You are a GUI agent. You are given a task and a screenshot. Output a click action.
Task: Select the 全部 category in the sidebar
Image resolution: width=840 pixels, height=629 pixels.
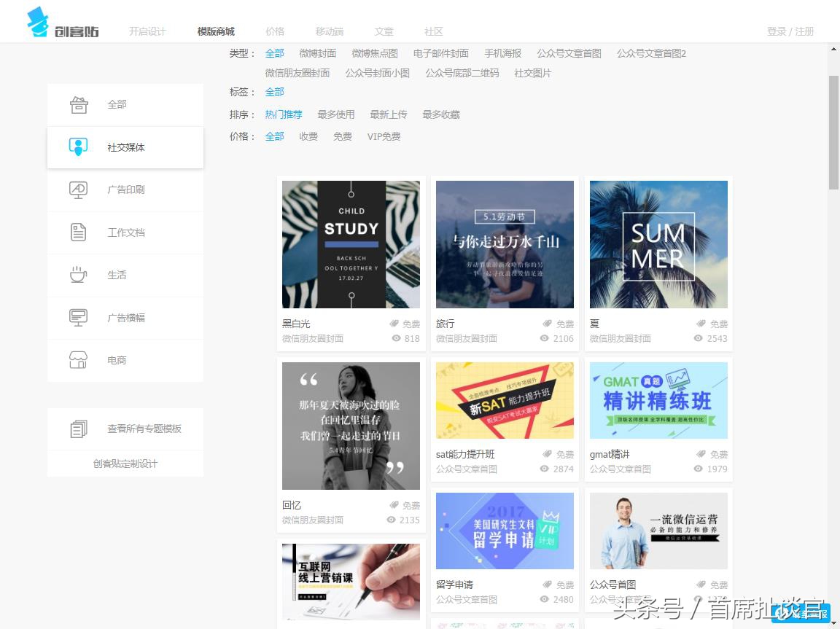[117, 104]
